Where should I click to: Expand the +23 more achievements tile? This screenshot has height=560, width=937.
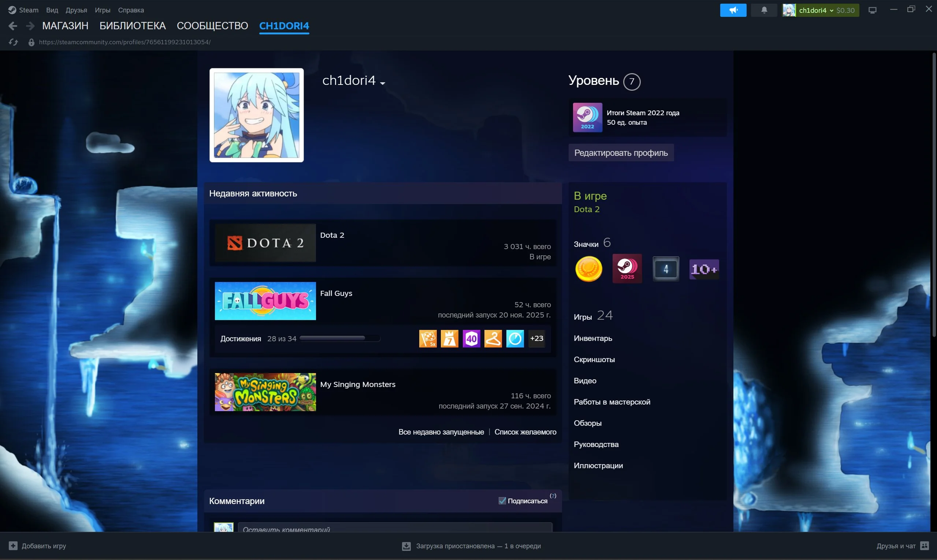(x=536, y=338)
